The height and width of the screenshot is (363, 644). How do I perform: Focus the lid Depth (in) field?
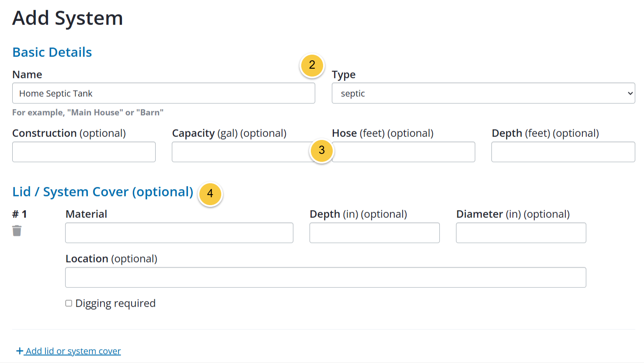tap(375, 233)
